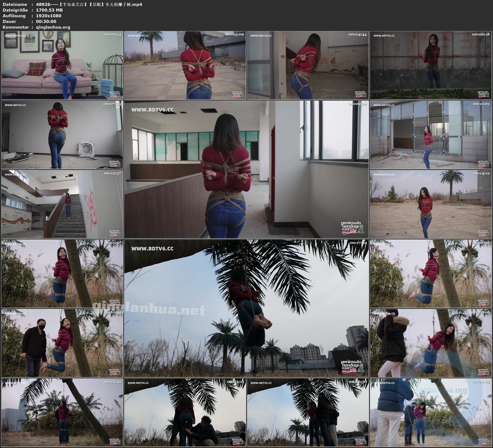Image resolution: width=493 pixels, height=448 pixels.
Task: Select the frame at 00:23:41
Action: click(x=62, y=412)
